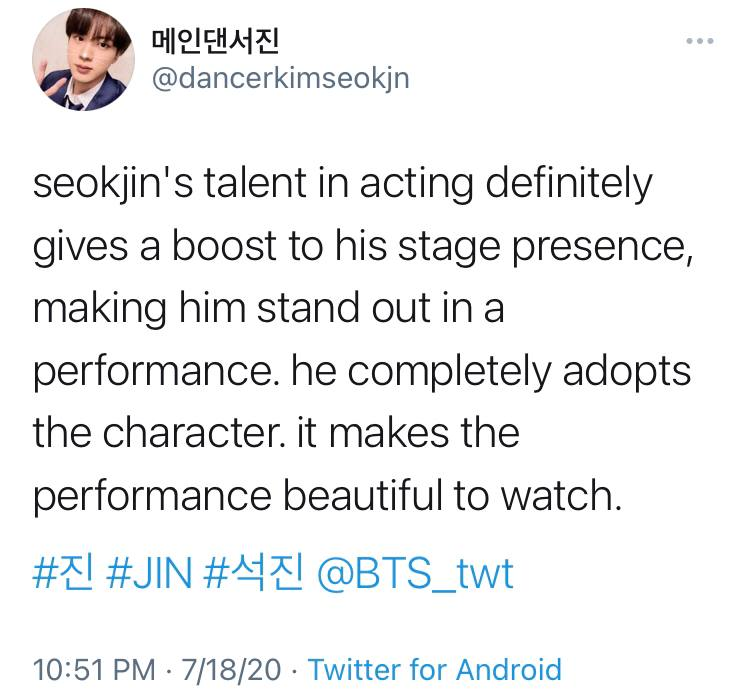
Task: Click the 7/18/20 date
Action: click(x=231, y=669)
